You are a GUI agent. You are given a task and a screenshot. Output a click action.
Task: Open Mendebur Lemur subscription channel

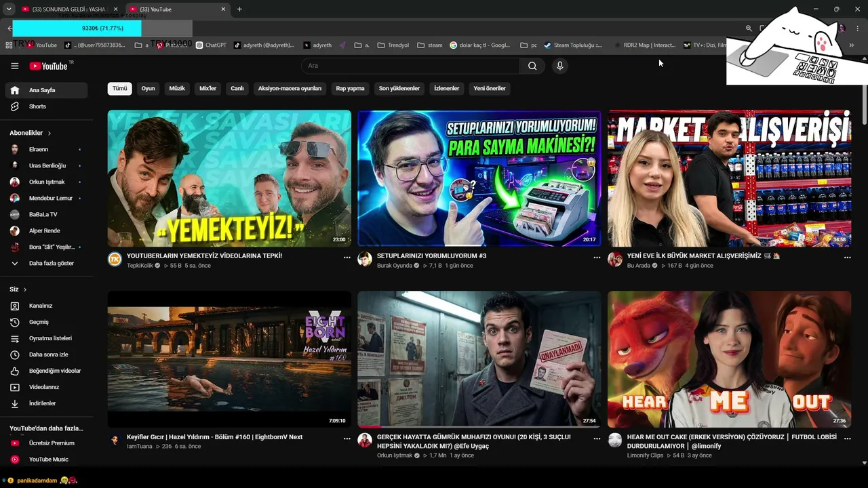point(46,198)
